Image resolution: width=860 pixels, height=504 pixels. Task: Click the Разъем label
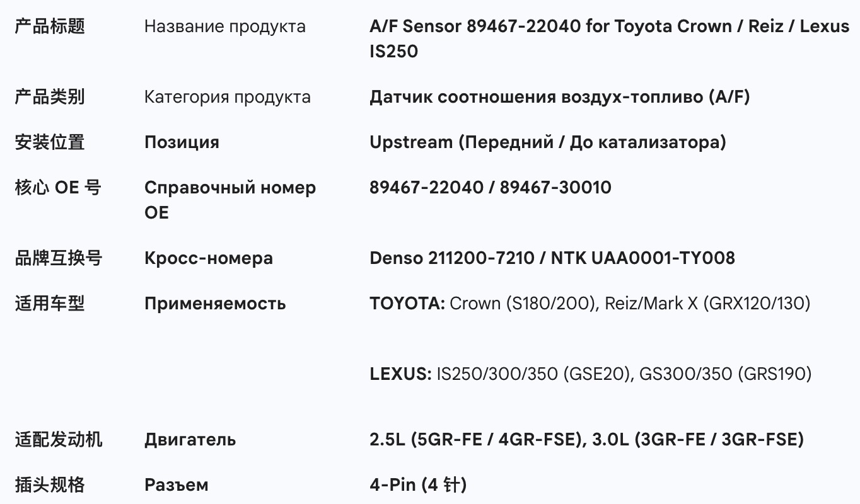coord(176,485)
